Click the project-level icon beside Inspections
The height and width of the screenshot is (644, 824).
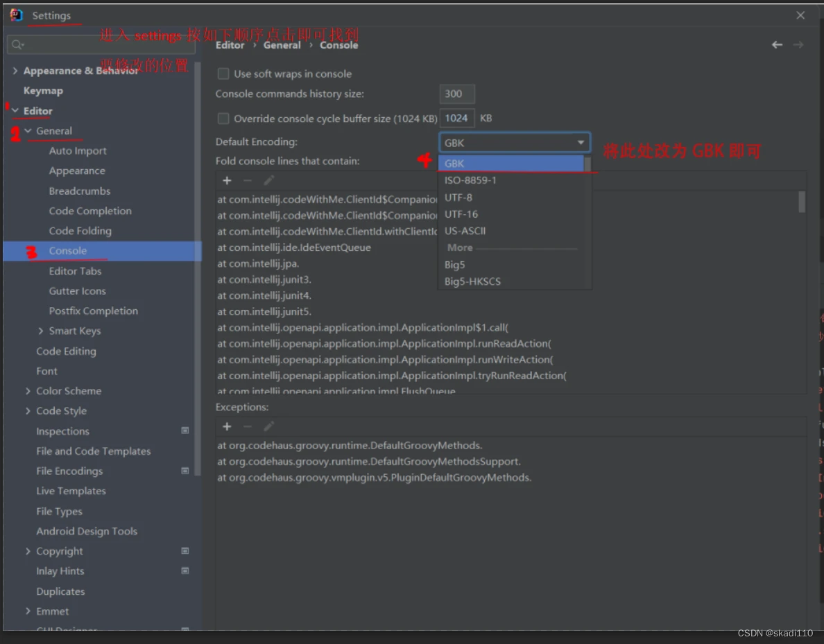point(185,430)
